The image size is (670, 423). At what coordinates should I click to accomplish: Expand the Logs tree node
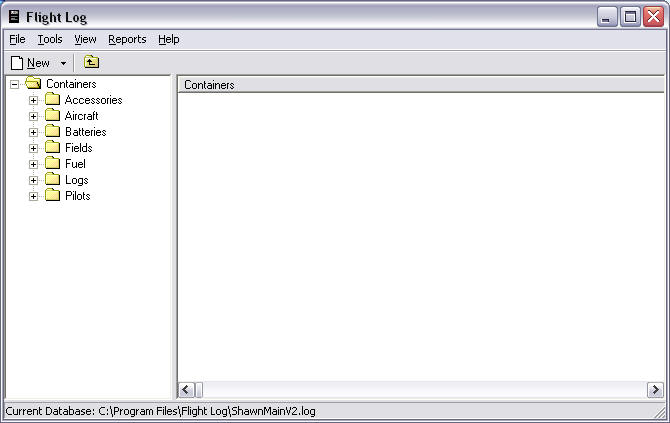click(x=33, y=180)
